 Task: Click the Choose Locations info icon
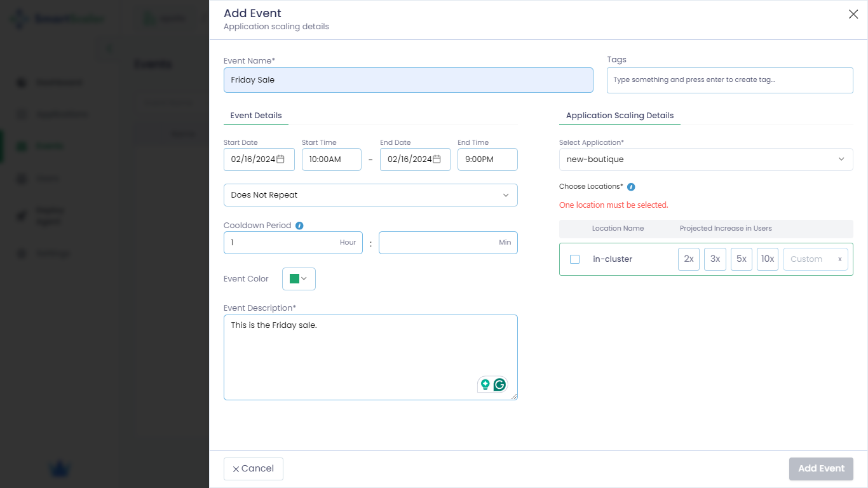[631, 187]
